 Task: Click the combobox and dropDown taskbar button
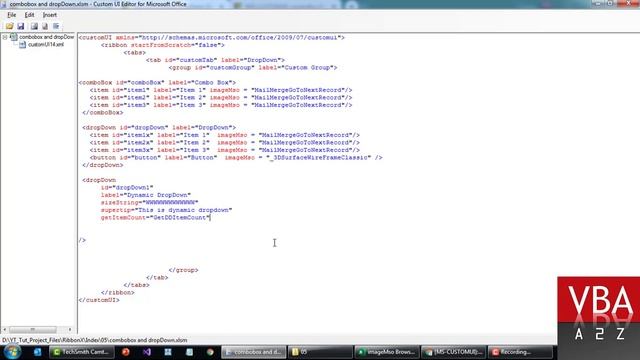point(253,352)
